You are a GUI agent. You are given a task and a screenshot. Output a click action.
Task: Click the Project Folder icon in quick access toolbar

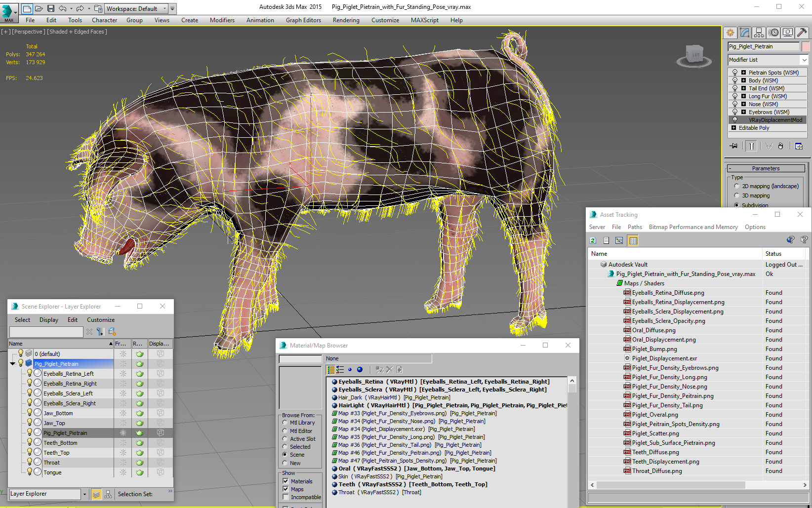(x=98, y=8)
